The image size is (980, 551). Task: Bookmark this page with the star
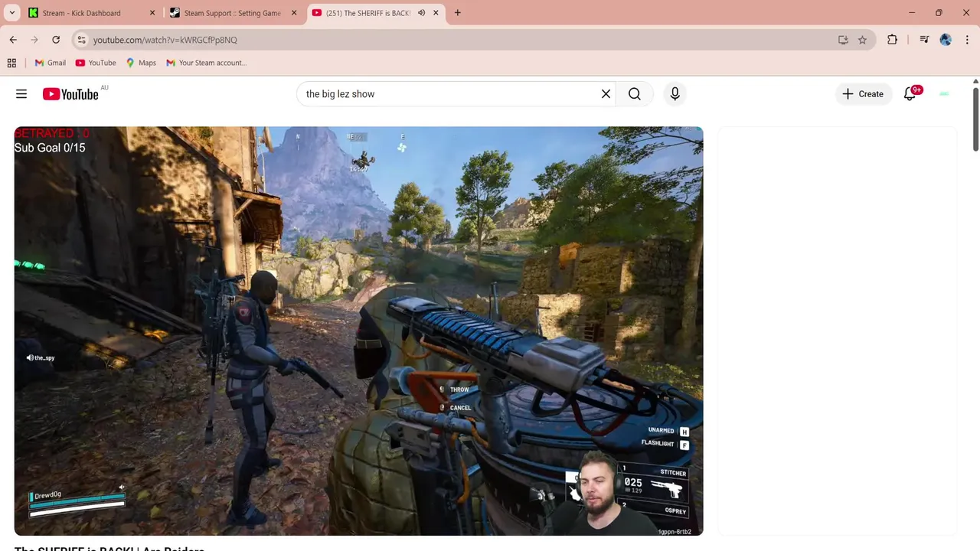tap(862, 40)
